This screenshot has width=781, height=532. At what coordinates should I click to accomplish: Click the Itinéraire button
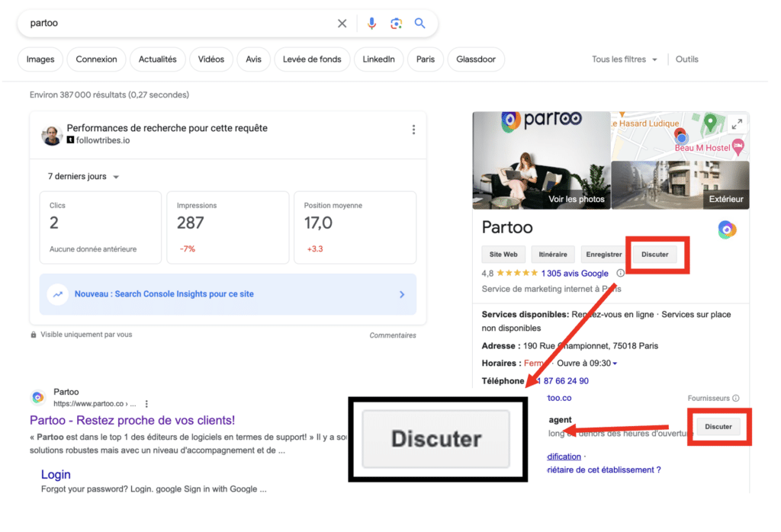[553, 255]
